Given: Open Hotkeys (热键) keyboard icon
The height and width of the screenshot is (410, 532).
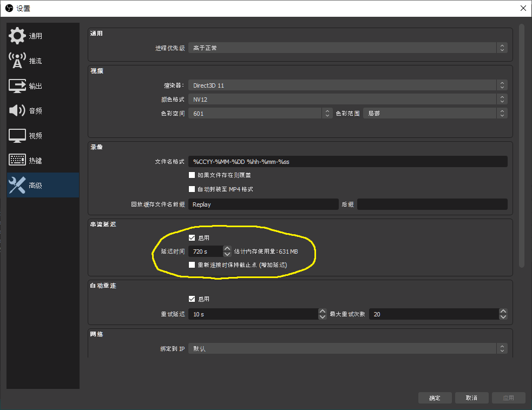Looking at the screenshot, I should (x=17, y=161).
